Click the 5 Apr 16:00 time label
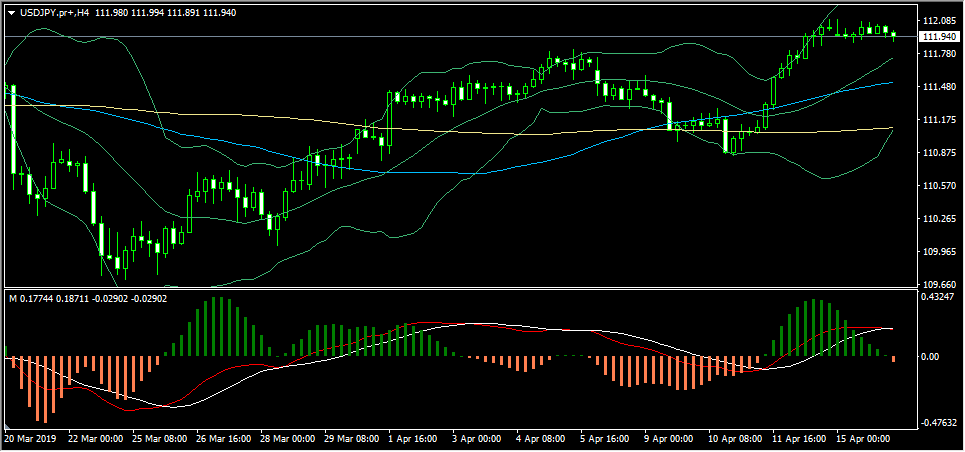The image size is (965, 452). 606,439
